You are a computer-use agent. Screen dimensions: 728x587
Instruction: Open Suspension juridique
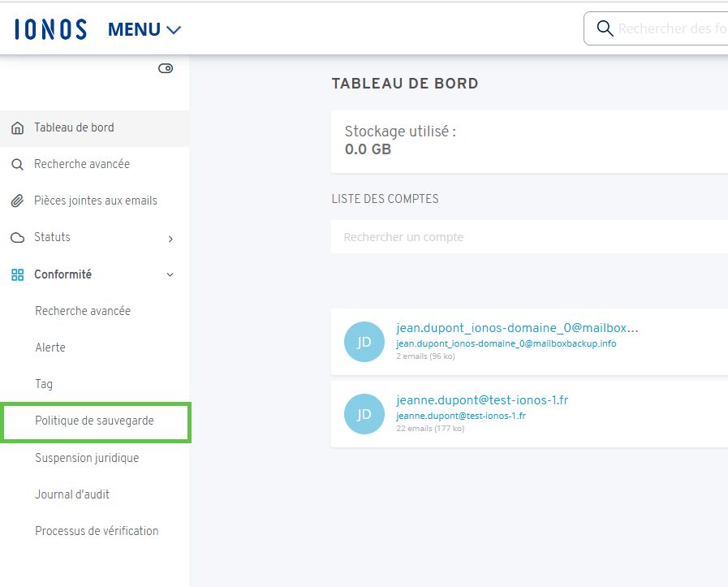[x=87, y=458]
